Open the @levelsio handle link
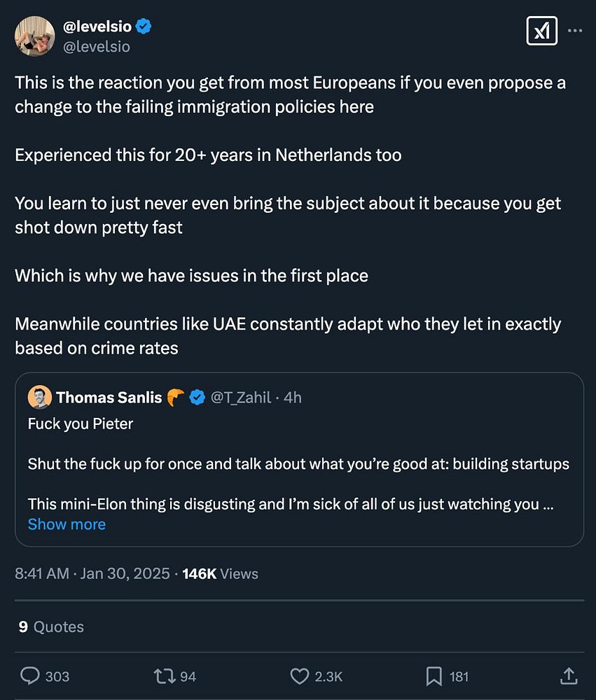This screenshot has height=700, width=596. pyautogui.click(x=97, y=46)
